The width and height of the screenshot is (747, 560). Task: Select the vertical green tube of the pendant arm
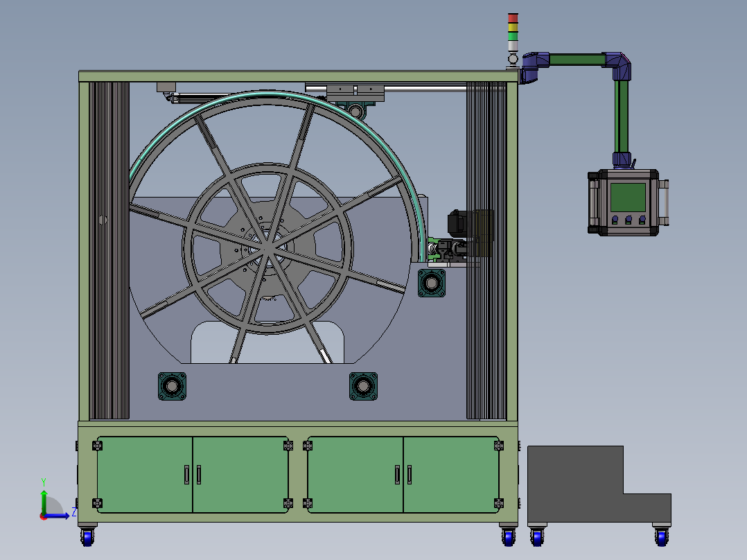pos(621,116)
